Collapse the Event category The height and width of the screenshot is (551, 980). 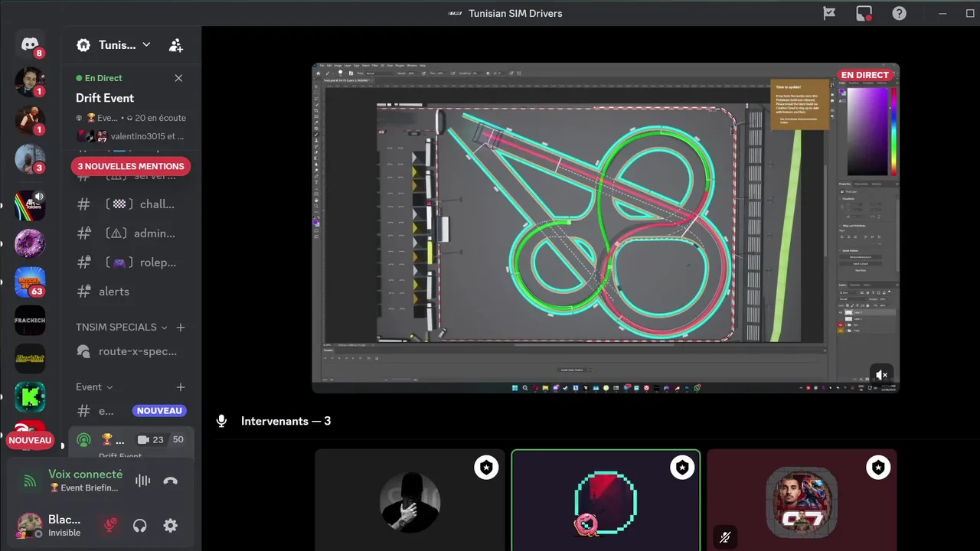[94, 387]
